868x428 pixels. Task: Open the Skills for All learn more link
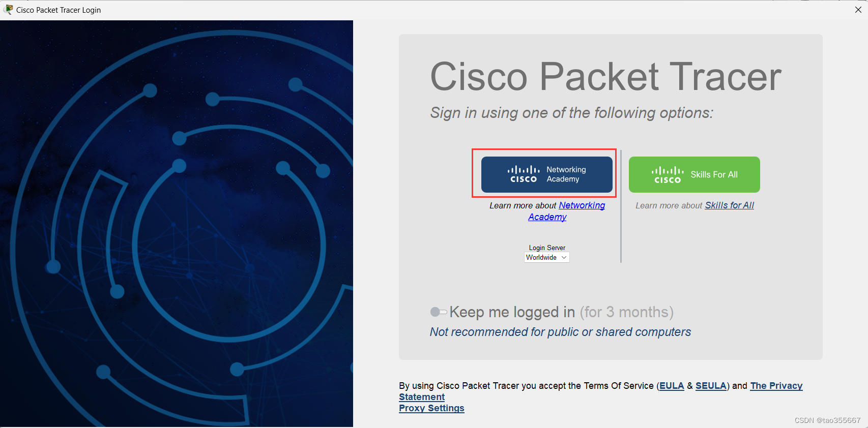click(x=729, y=205)
